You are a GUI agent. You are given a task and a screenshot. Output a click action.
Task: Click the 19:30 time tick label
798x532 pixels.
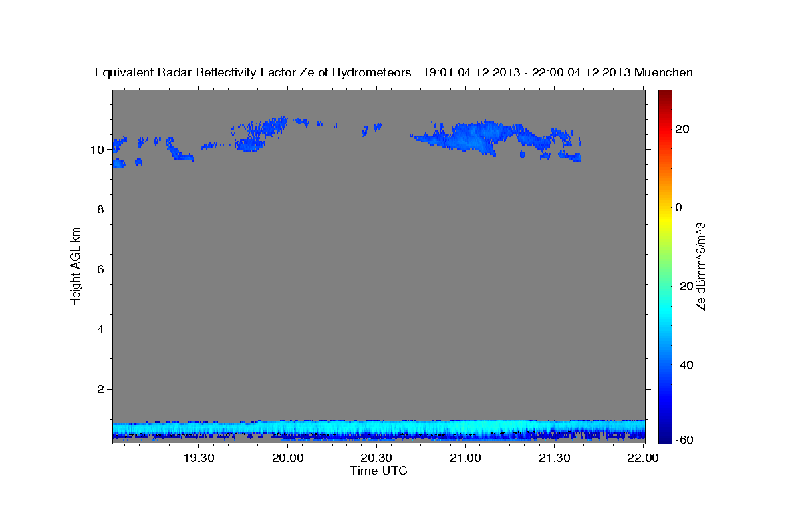(198, 458)
